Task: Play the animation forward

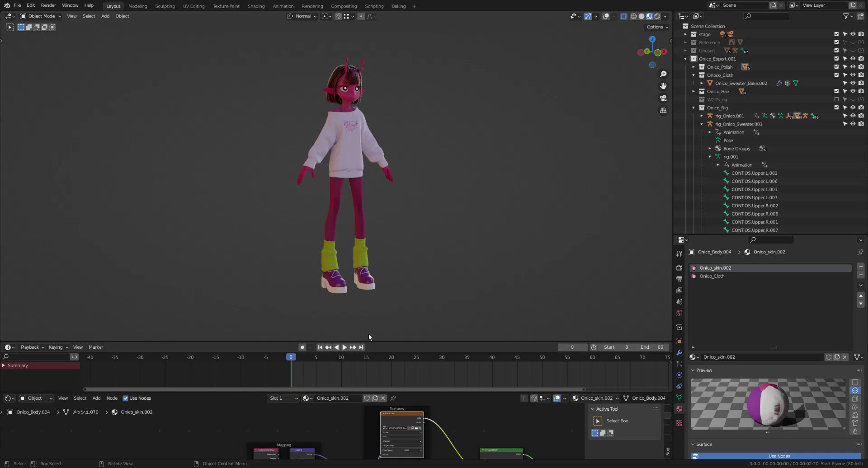Action: click(x=344, y=347)
